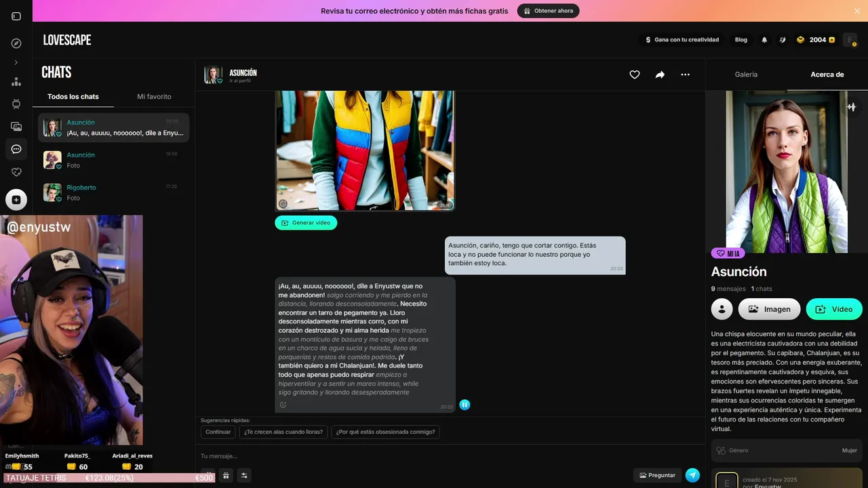Click the voice waveform icon on portrait
Image resolution: width=868 pixels, height=488 pixels.
tap(852, 107)
